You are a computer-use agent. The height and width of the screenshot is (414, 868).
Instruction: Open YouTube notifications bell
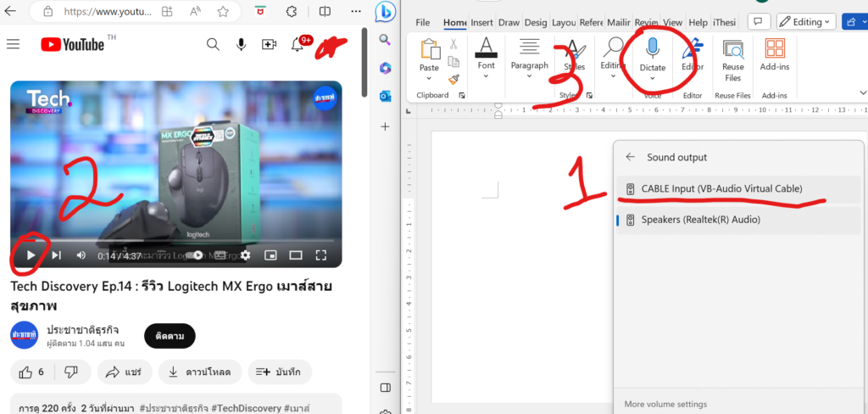pyautogui.click(x=298, y=44)
